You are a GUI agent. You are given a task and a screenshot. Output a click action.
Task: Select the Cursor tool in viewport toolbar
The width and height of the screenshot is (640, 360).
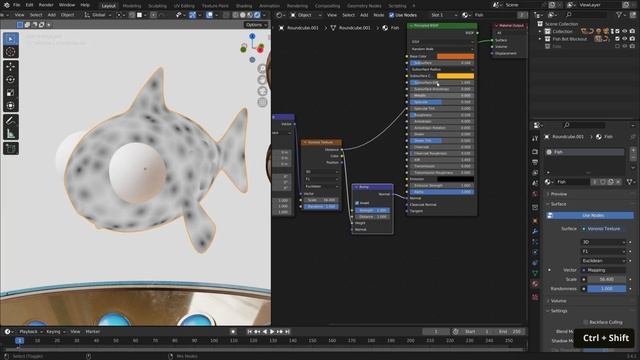pyautogui.click(x=11, y=52)
